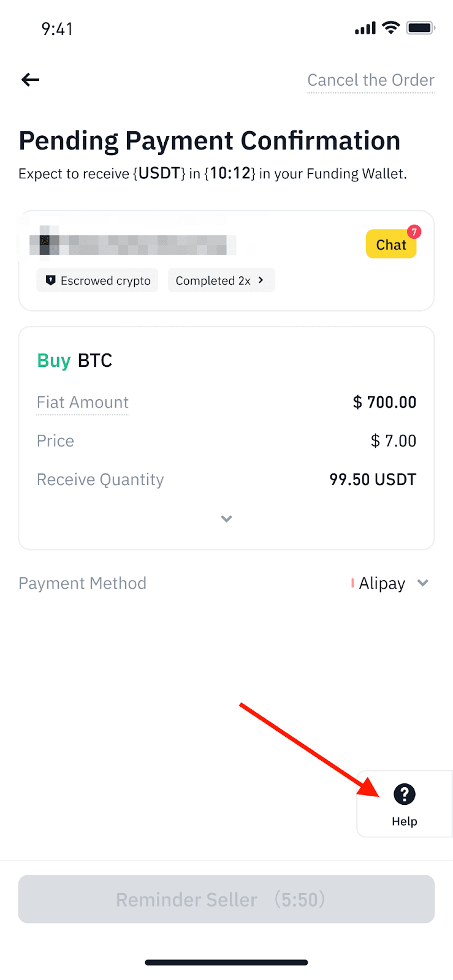Tap the home indicator bar
Image resolution: width=453 pixels, height=980 pixels.
pyautogui.click(x=226, y=962)
